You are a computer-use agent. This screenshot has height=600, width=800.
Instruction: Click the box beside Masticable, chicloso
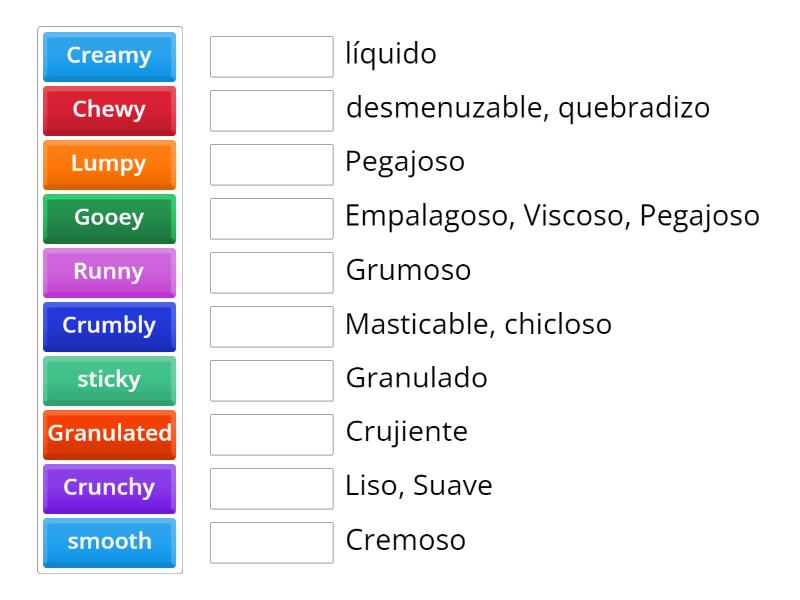(271, 327)
